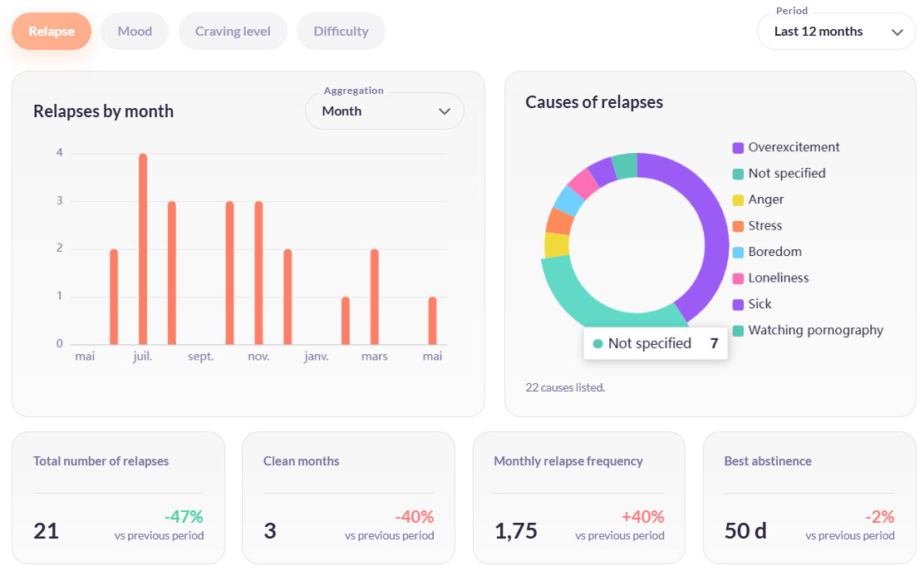Toggle the Watching pornography legend entry
This screenshot has height=571, width=924.
(x=808, y=330)
